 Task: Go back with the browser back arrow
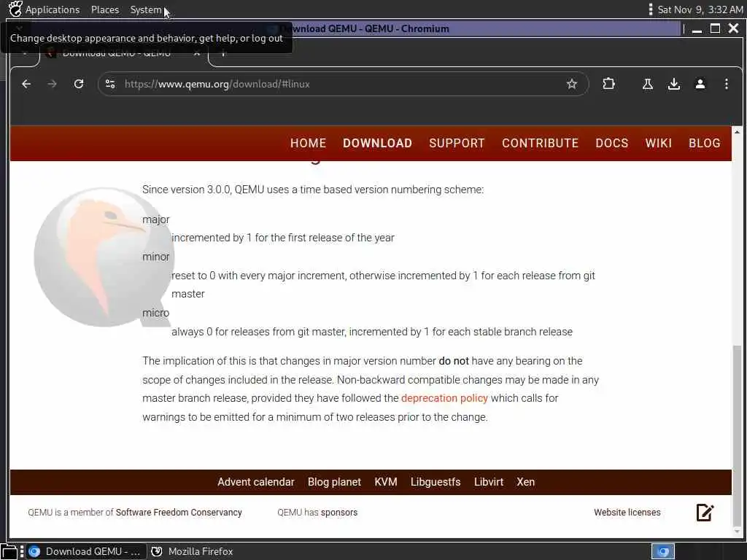[26, 85]
